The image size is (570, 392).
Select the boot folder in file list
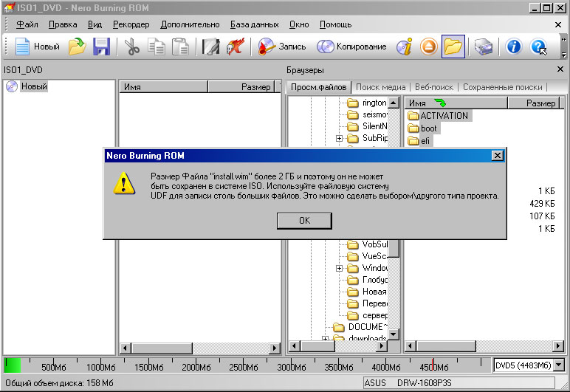point(428,128)
